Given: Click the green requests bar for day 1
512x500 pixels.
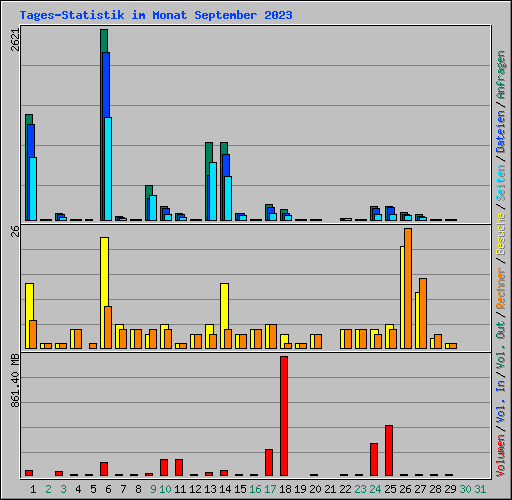Looking at the screenshot, I should tap(29, 119).
